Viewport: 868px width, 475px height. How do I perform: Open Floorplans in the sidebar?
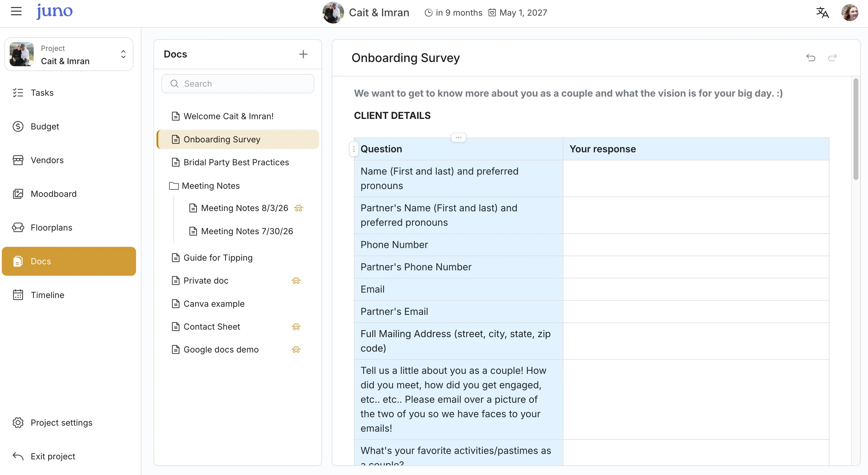[x=69, y=228]
